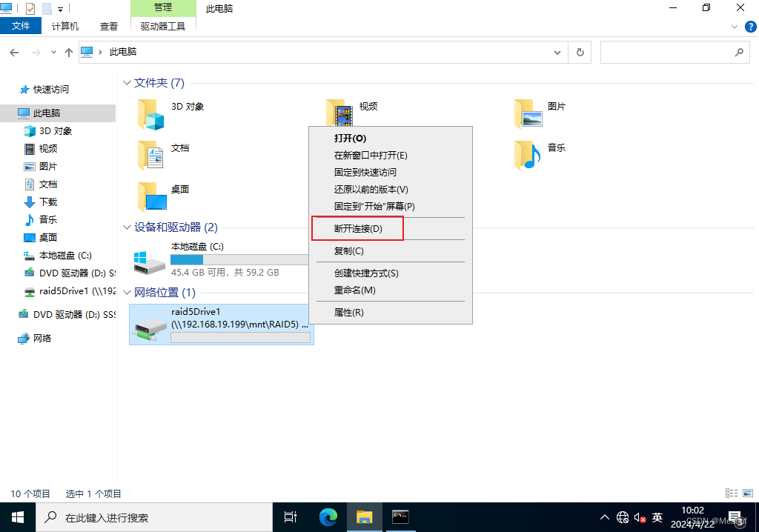759x532 pixels.
Task: Click the network globe tray icon
Action: tap(623, 518)
